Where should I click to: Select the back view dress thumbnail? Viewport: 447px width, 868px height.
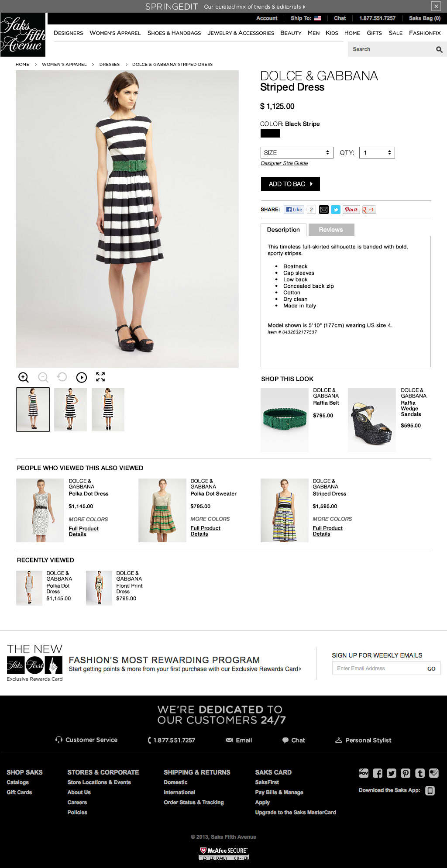(x=108, y=410)
